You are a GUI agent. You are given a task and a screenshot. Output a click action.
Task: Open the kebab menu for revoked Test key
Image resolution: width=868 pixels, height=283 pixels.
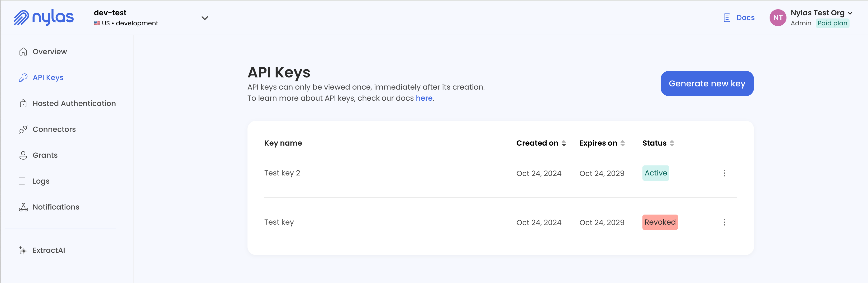(724, 222)
